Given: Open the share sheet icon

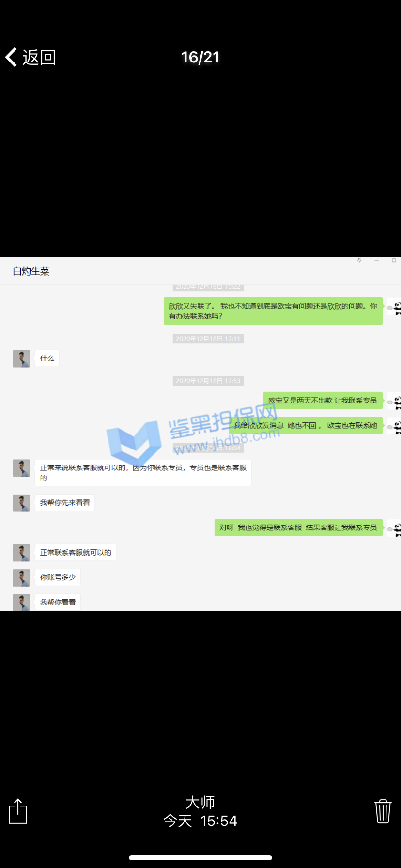Looking at the screenshot, I should click(18, 811).
